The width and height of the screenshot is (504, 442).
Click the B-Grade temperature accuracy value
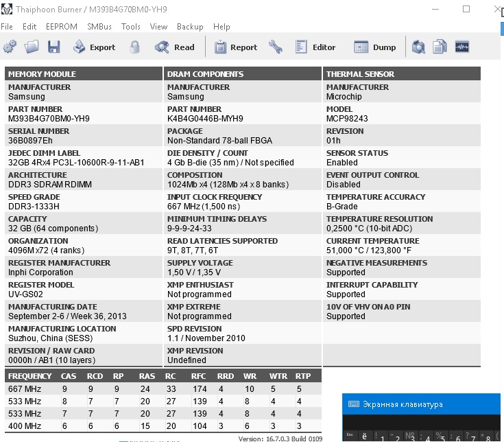point(341,206)
